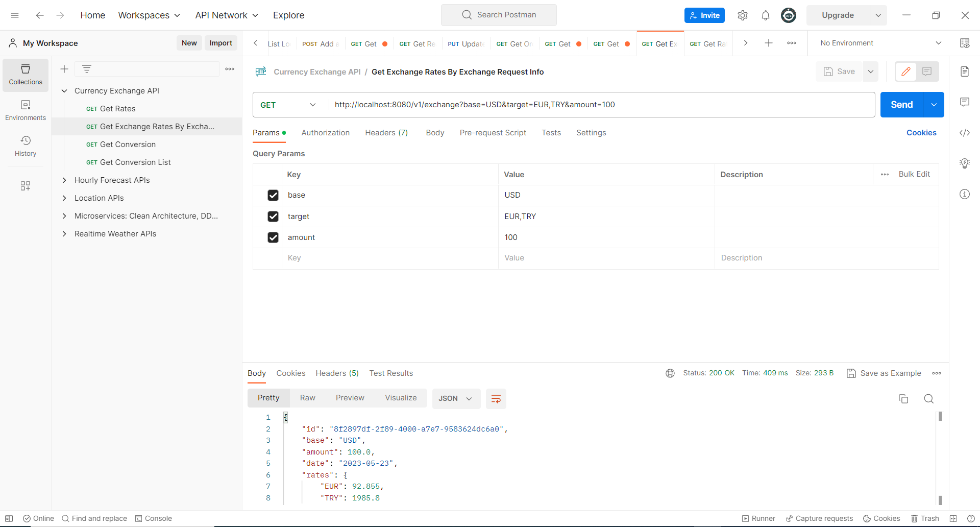Viewport: 980px width, 527px height.
Task: Switch to the Headers (7) tab
Action: click(x=386, y=133)
